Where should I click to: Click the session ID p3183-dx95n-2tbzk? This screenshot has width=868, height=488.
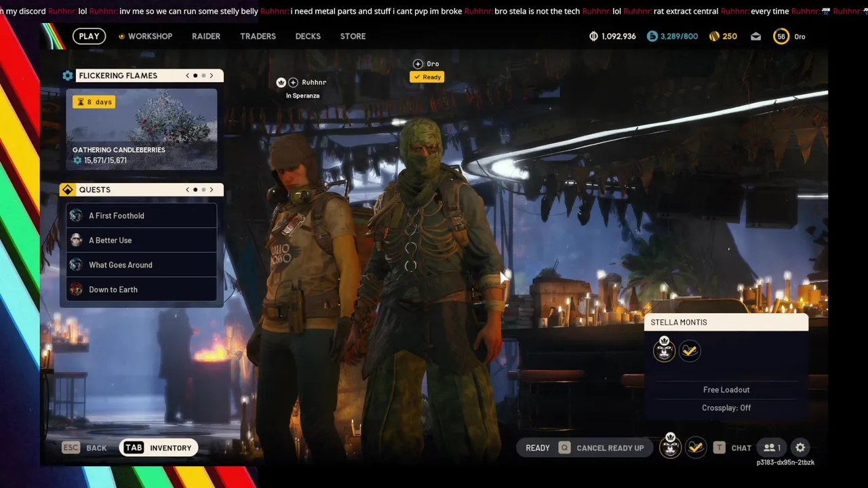click(x=785, y=463)
